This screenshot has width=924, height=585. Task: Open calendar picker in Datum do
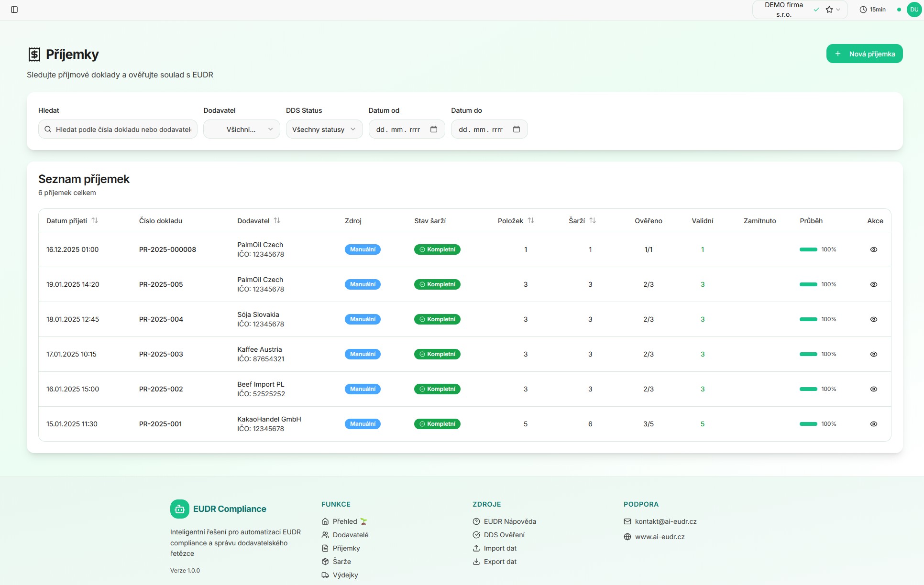pos(517,129)
